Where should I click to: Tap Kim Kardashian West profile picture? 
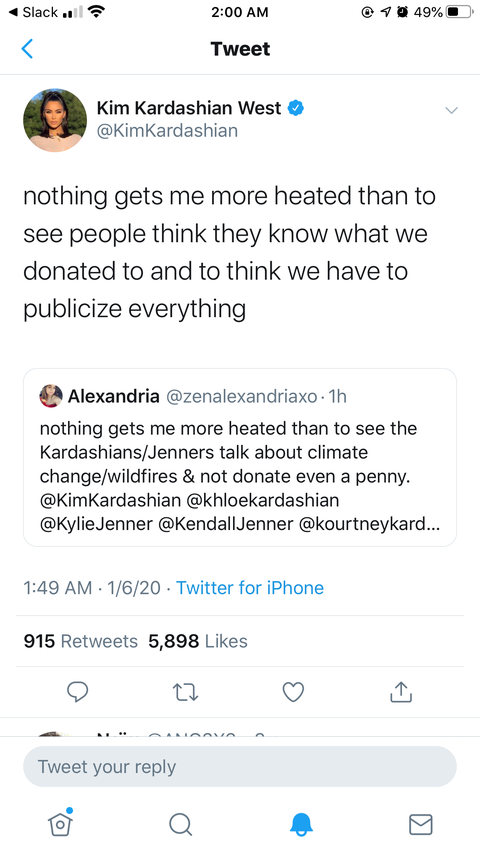pyautogui.click(x=55, y=120)
